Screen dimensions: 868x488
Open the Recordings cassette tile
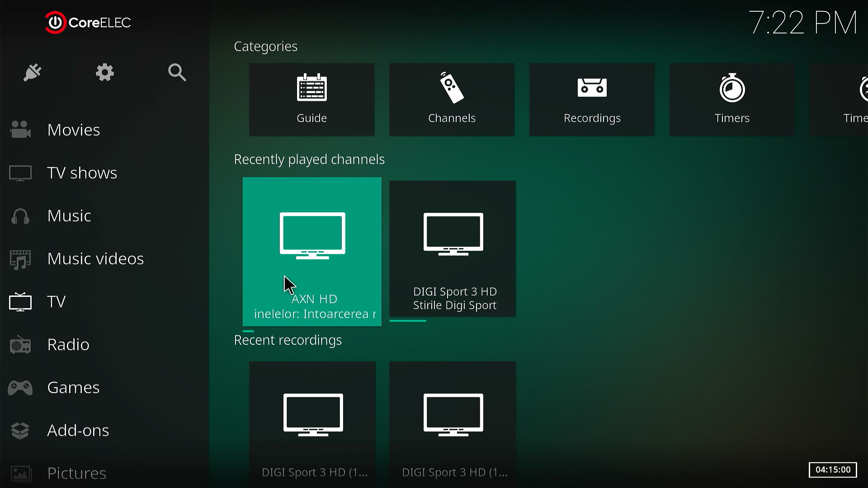[x=592, y=99]
